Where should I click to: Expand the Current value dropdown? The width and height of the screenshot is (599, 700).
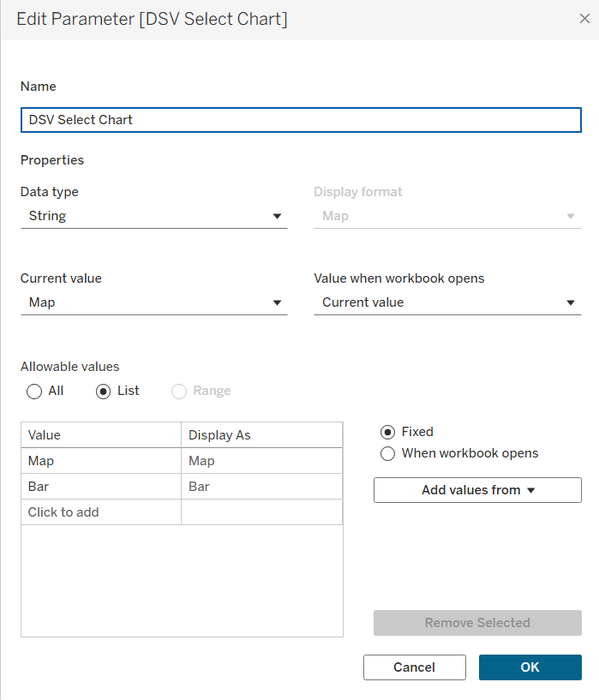click(x=154, y=302)
